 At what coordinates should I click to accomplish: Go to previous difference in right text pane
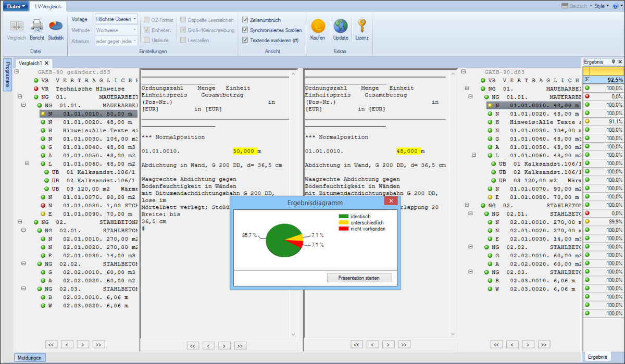click(x=372, y=344)
